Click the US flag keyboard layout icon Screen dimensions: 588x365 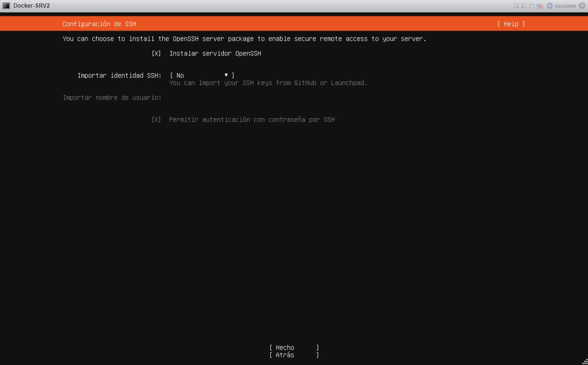click(x=540, y=5)
